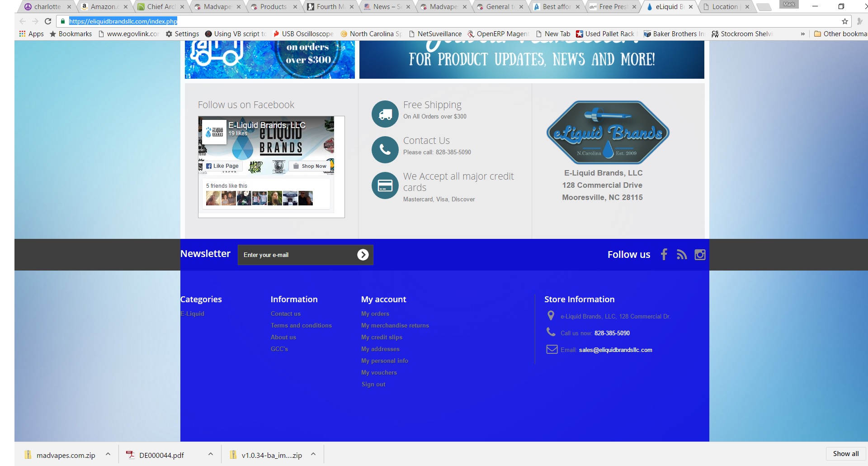868x466 pixels.
Task: Click the Contact Us phone icon
Action: [x=385, y=150]
